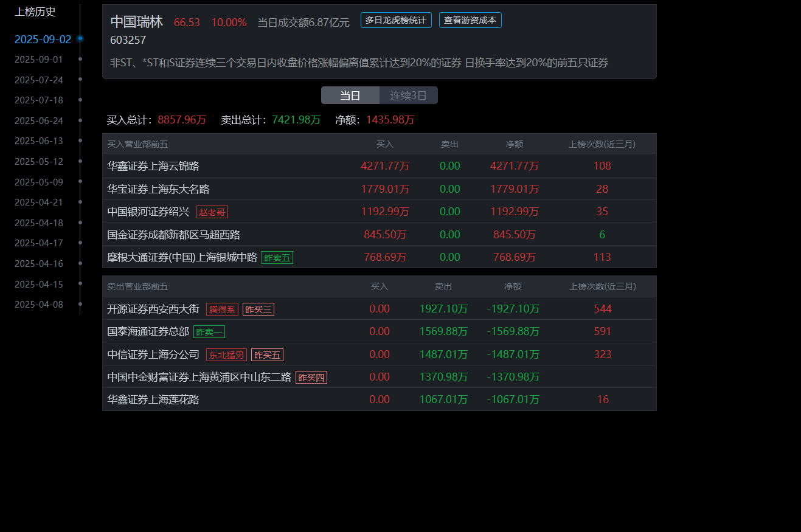Click the 赵老哥 trader tag

(x=212, y=212)
